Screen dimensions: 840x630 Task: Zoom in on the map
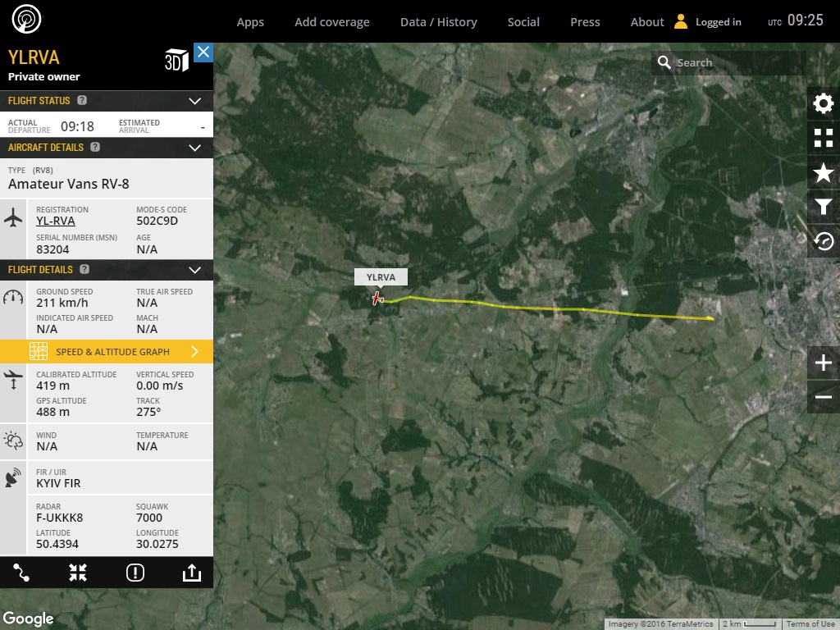(823, 363)
